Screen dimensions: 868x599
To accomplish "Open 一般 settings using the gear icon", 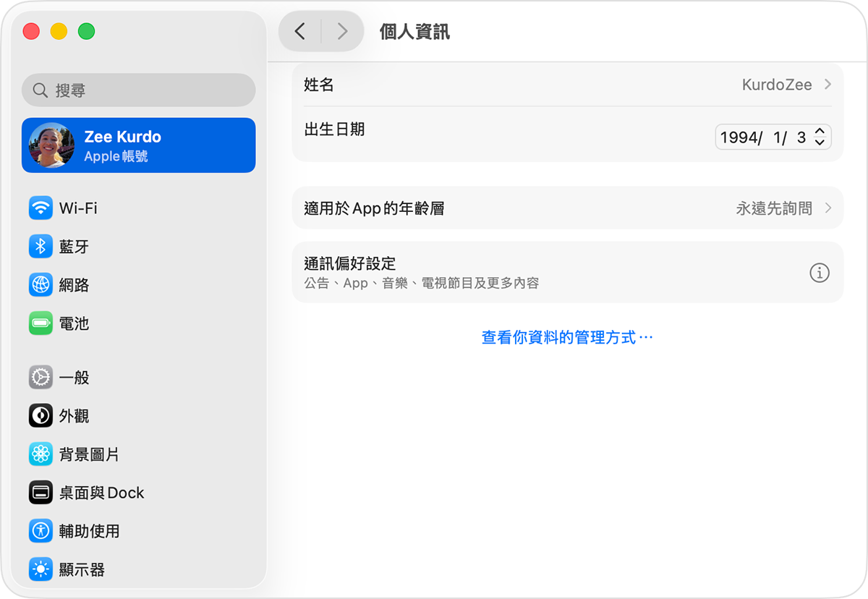I will pos(41,377).
